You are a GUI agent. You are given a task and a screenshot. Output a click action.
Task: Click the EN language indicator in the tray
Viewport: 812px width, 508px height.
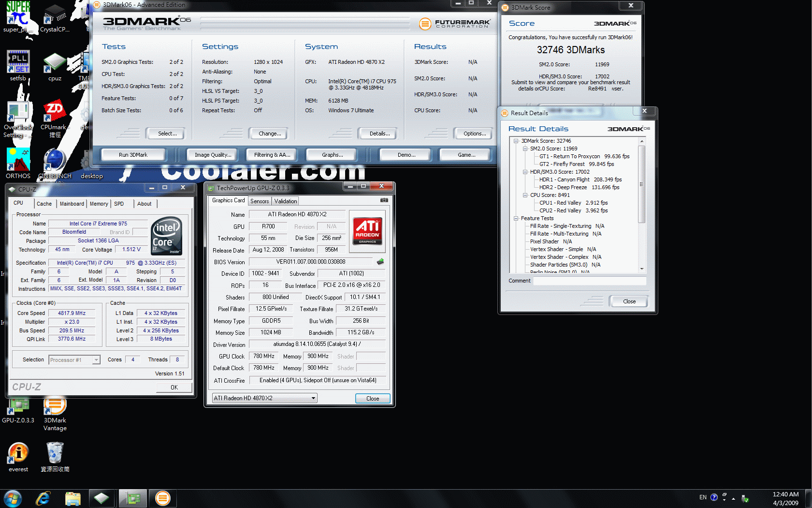tap(703, 497)
